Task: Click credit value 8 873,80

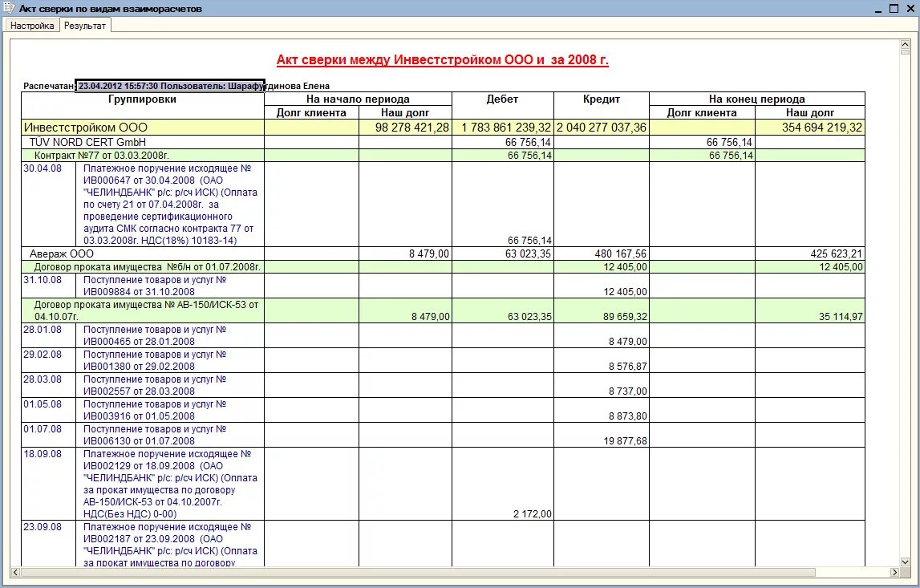Action: tap(628, 416)
